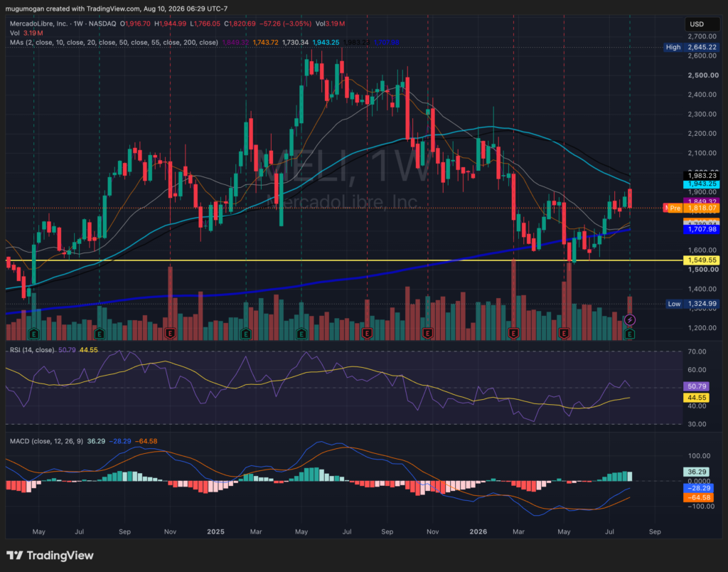Click the −57.26 (−3.05%) change value
This screenshot has width=728, height=572.
[x=285, y=23]
